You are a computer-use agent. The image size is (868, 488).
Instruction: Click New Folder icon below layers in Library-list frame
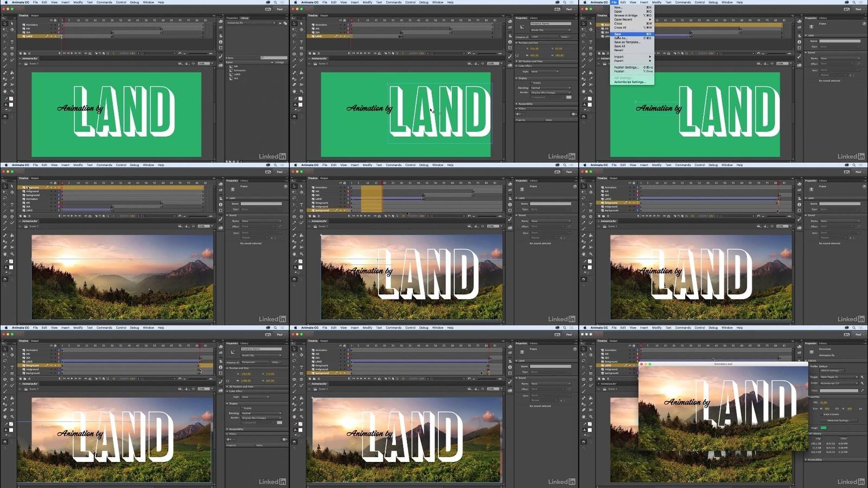(x=25, y=53)
